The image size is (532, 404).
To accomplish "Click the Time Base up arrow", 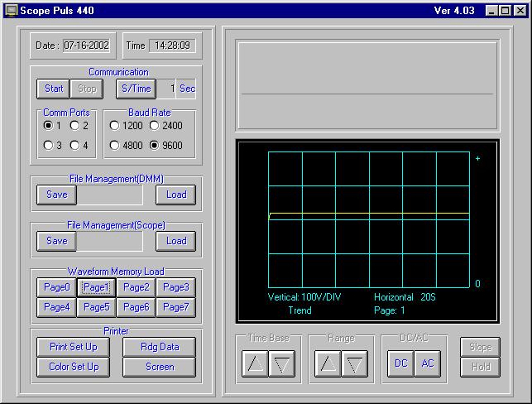I will tap(256, 364).
